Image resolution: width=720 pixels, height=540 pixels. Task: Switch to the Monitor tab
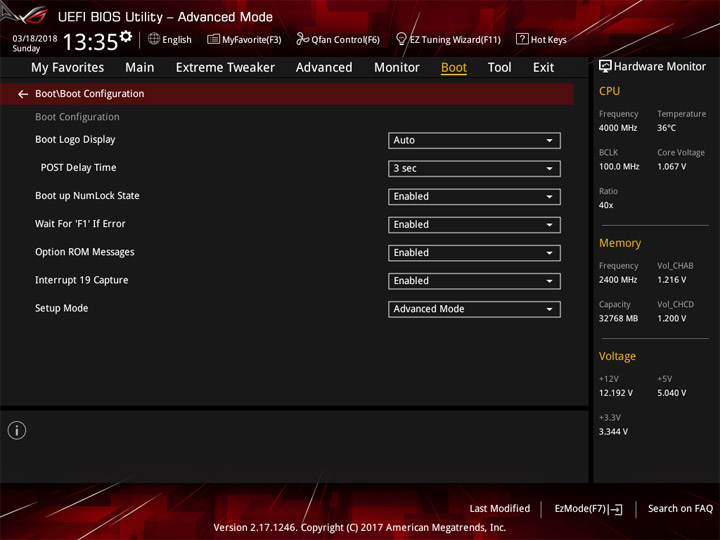[397, 68]
